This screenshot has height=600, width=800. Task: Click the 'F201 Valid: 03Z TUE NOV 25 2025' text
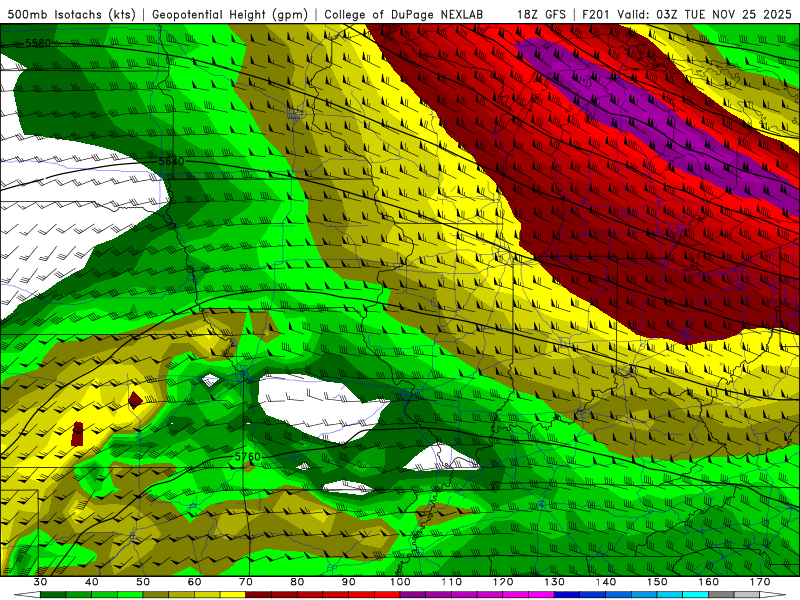click(687, 14)
